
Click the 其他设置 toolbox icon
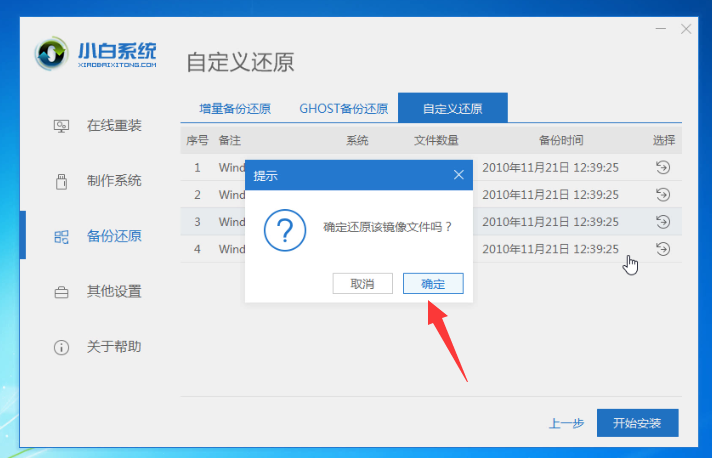point(61,292)
